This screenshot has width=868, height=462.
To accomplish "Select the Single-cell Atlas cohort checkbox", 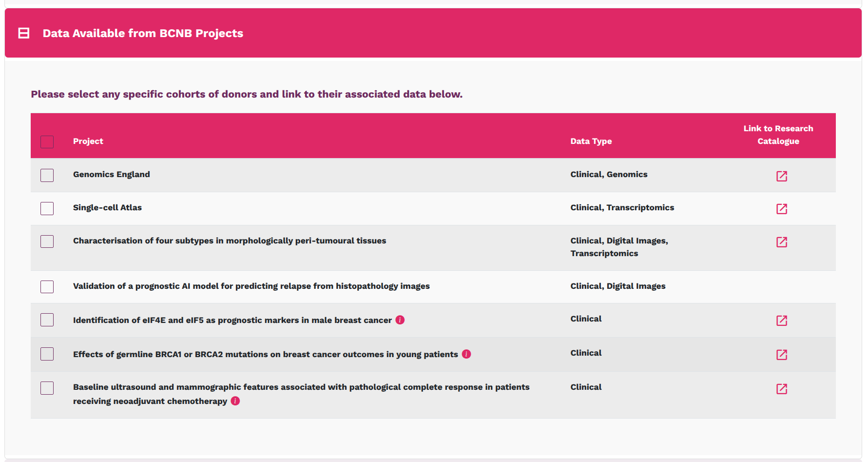I will click(x=47, y=208).
